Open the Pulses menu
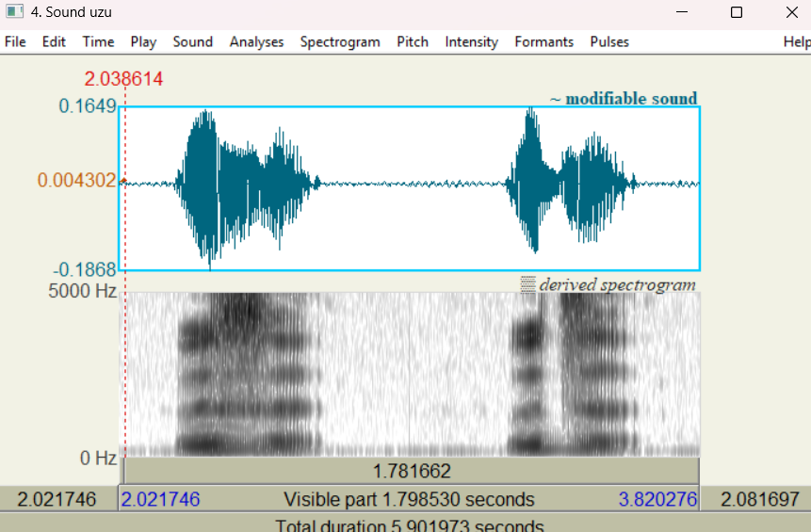This screenshot has height=532, width=811. click(x=609, y=41)
